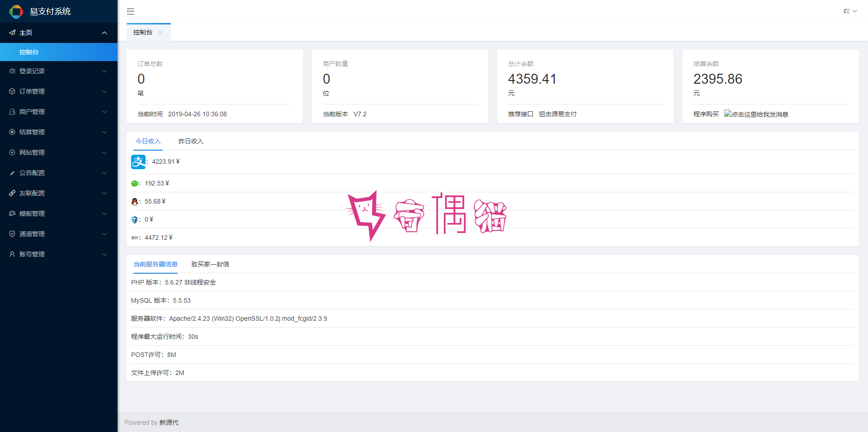Click the 订单总数 card label

(150, 64)
